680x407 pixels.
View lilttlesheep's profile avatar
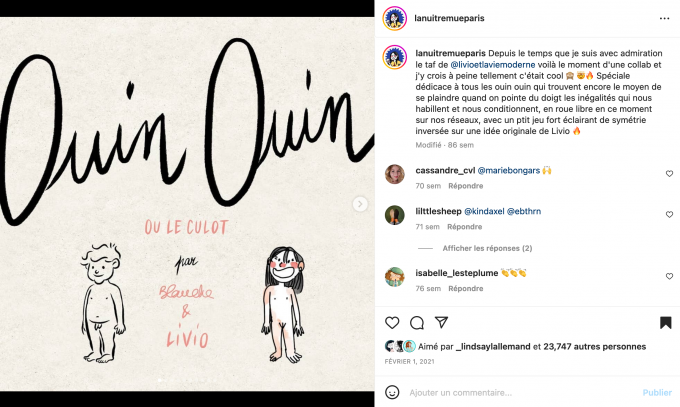395,215
